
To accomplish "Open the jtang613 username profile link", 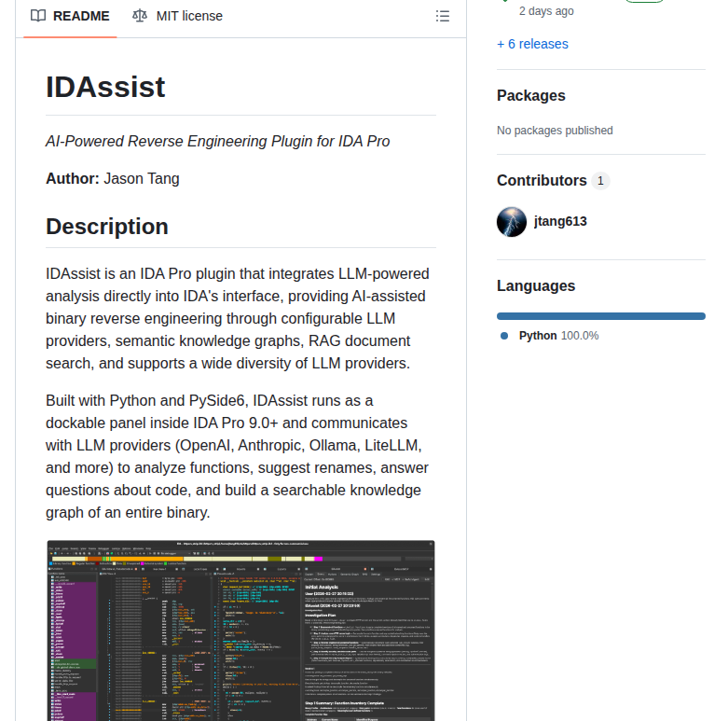I will pyautogui.click(x=560, y=222).
